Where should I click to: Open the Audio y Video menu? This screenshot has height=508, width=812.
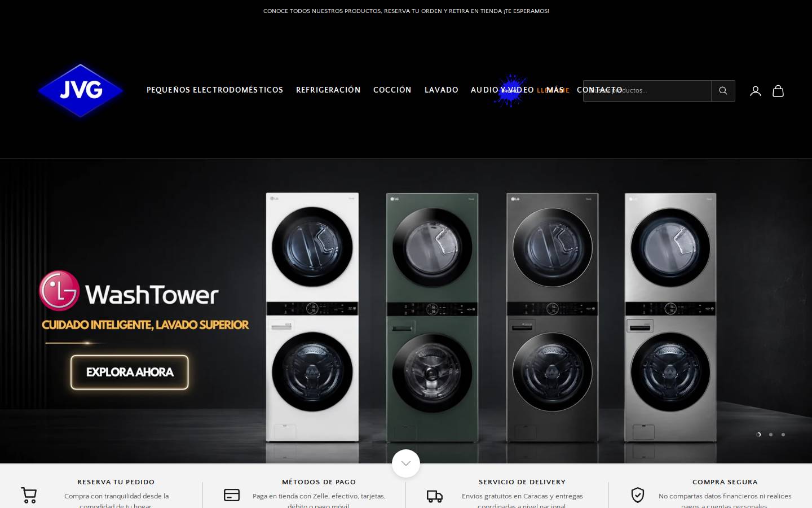click(x=502, y=90)
